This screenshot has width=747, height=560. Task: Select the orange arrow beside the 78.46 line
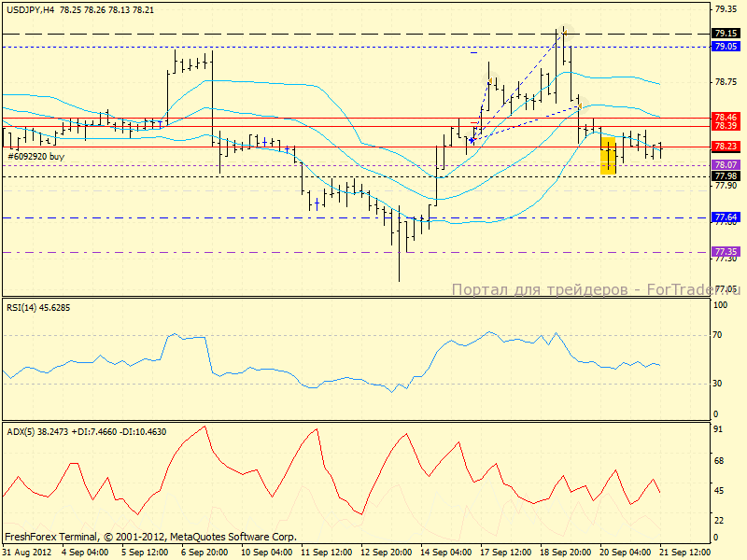point(580,106)
